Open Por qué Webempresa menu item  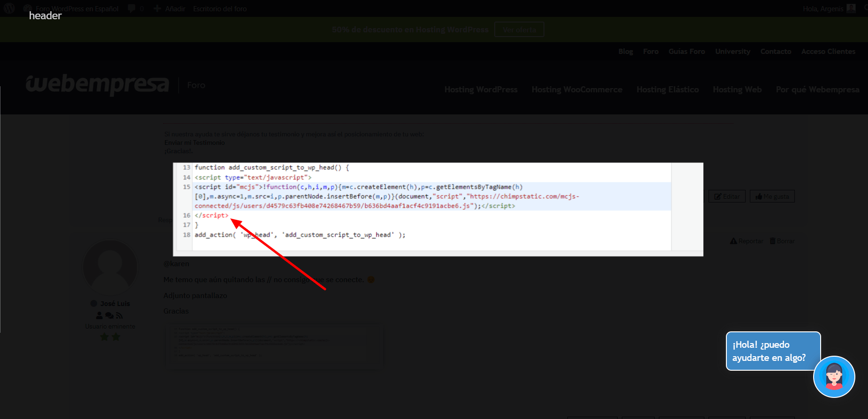(817, 90)
